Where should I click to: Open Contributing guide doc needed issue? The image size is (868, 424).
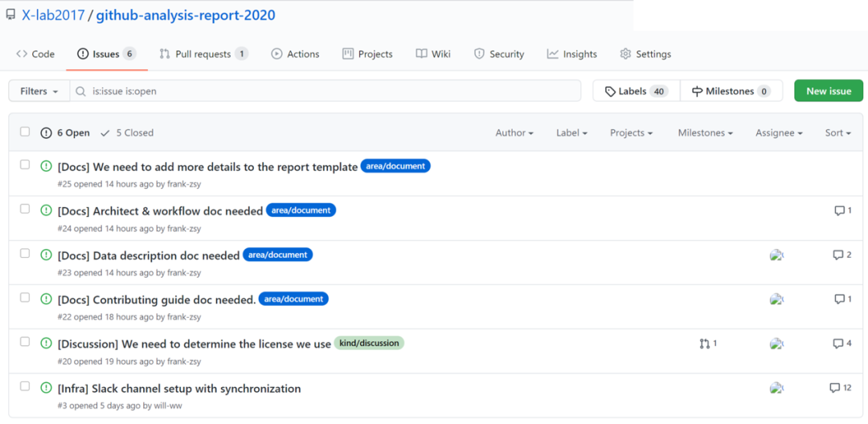[x=157, y=300]
